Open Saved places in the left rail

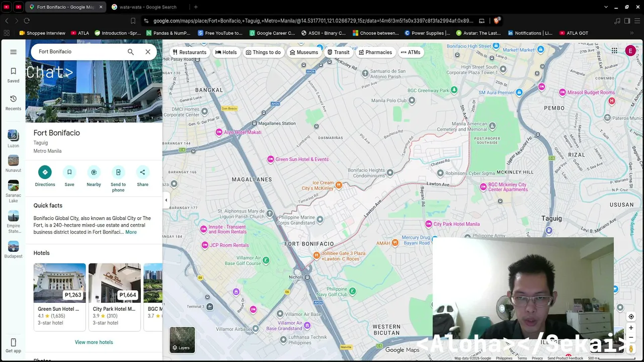14,75
